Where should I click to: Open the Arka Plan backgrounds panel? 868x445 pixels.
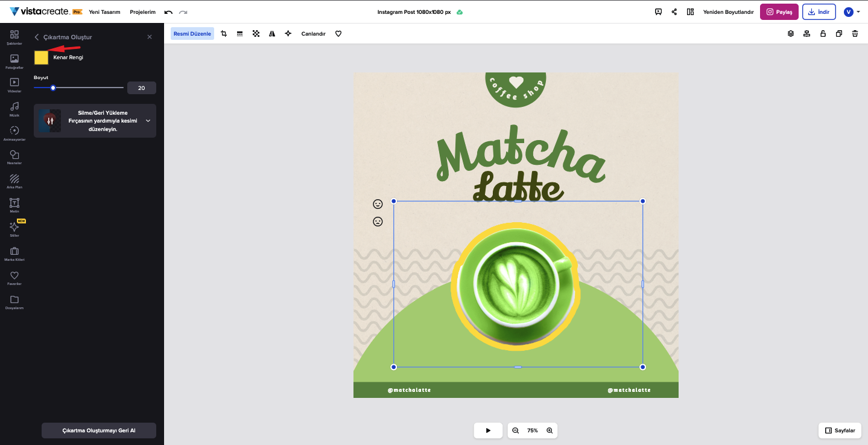pos(14,181)
